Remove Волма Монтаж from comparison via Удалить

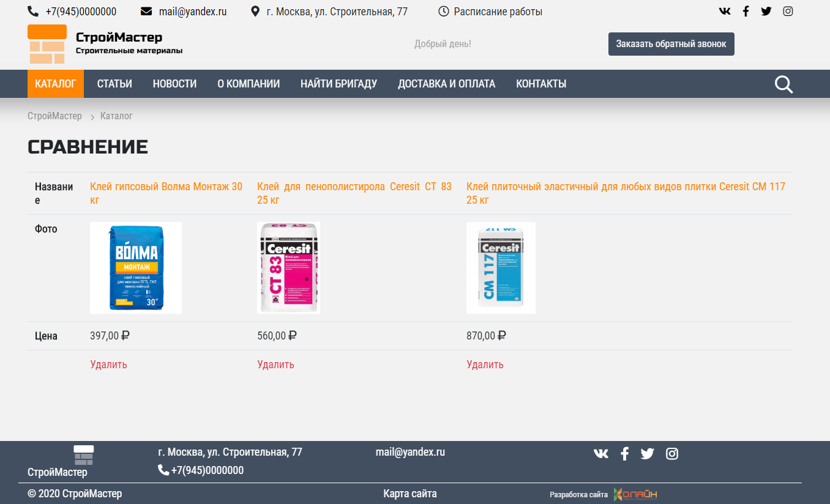[108, 365]
